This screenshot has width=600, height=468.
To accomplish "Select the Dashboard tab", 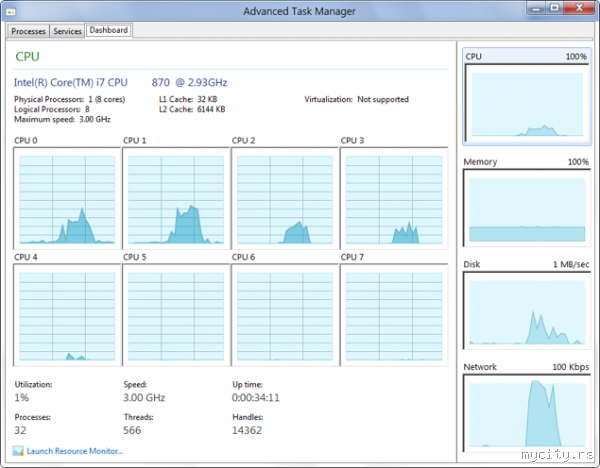I will (109, 30).
